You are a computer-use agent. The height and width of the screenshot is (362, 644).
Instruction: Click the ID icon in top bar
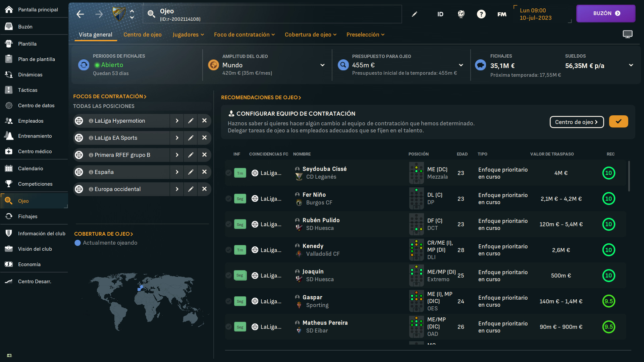pyautogui.click(x=440, y=14)
